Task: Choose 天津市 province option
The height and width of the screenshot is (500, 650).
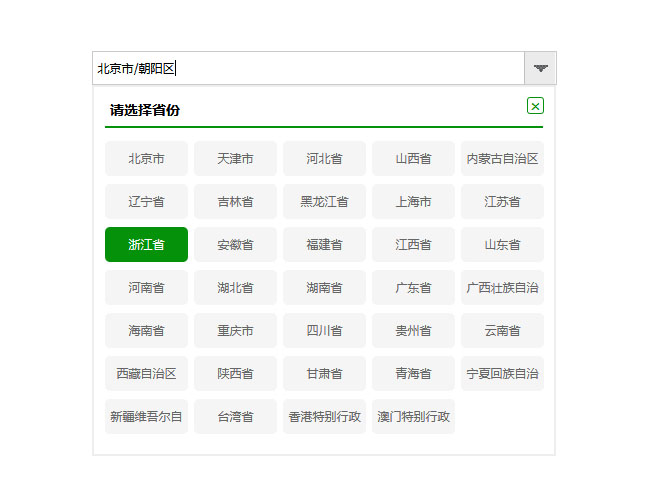Action: [x=235, y=158]
